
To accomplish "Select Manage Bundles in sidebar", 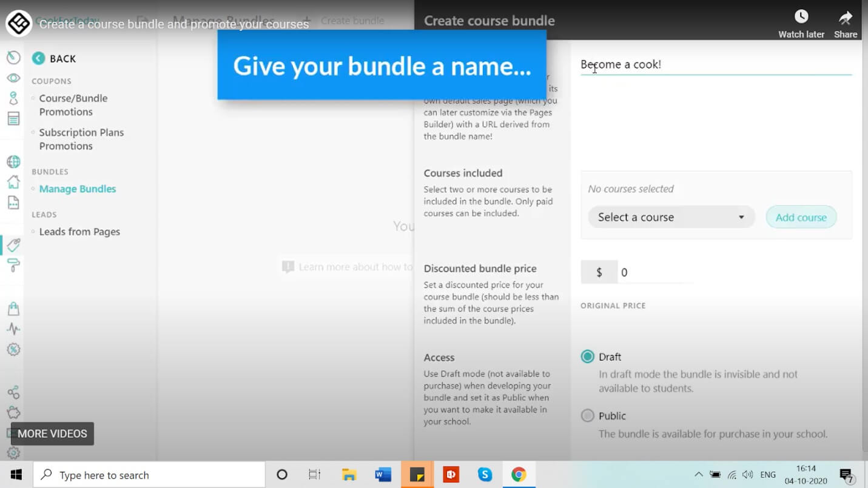I will pos(78,189).
